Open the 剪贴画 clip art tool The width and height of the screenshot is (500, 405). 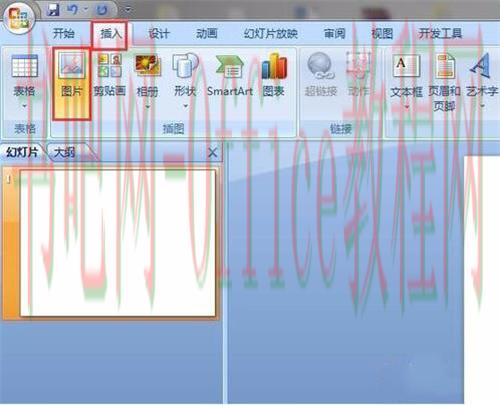click(x=109, y=76)
